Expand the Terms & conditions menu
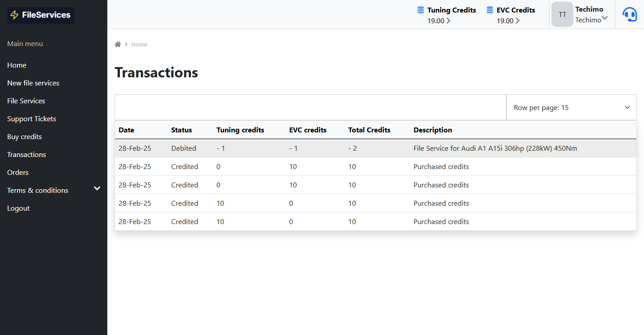644x335 pixels. (97, 188)
